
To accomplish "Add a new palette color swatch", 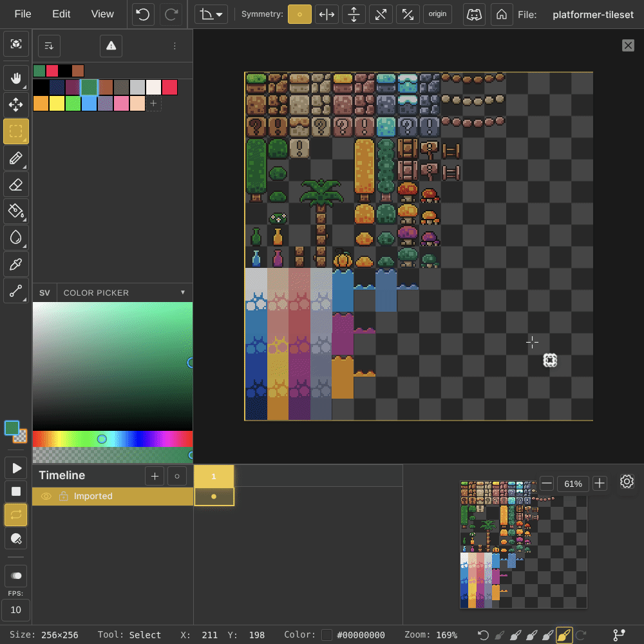I will click(x=153, y=103).
